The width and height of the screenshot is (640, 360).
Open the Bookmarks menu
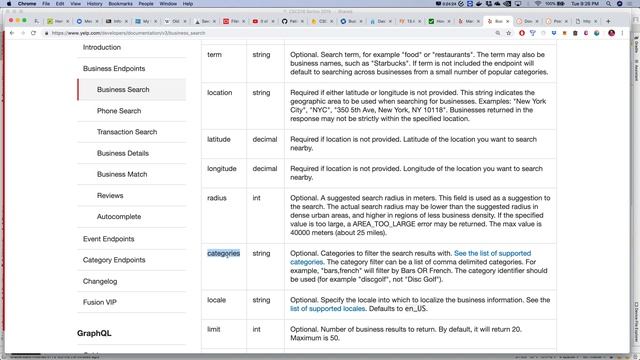pos(120,4)
